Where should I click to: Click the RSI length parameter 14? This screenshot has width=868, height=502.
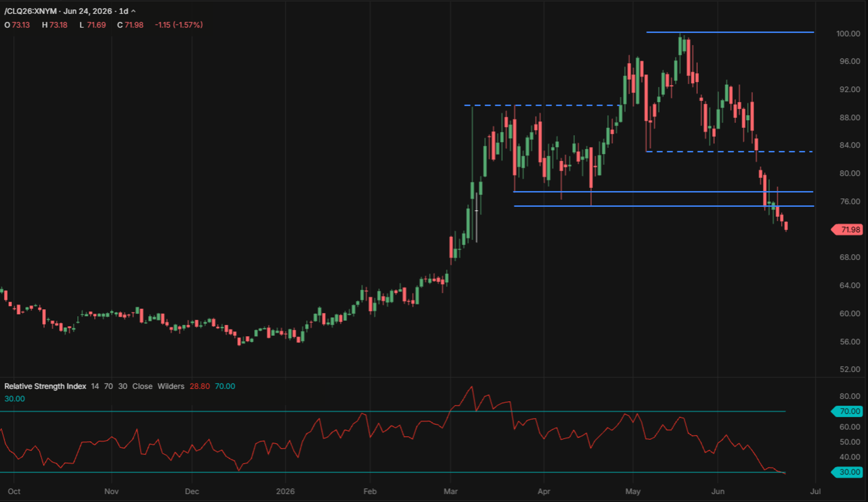pos(95,386)
